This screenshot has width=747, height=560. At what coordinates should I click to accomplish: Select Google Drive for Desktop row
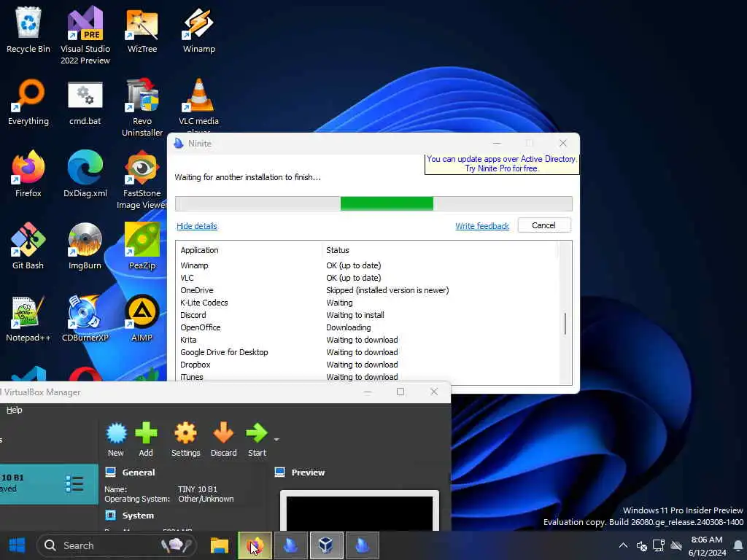tap(367, 352)
